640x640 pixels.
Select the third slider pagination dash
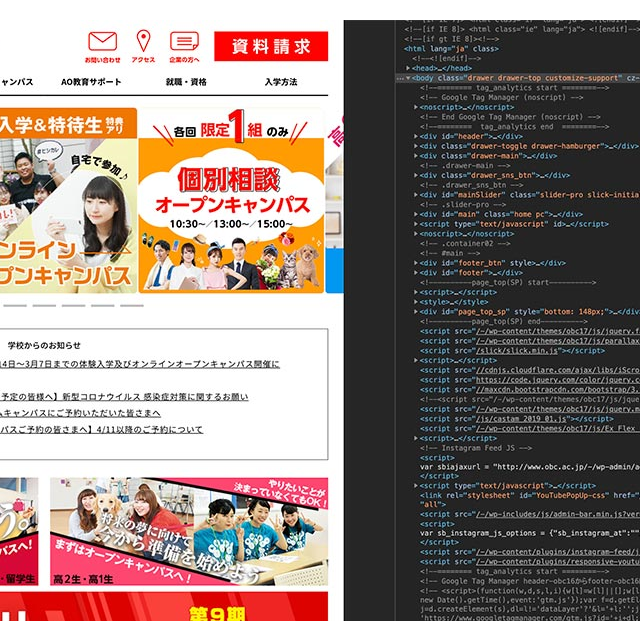[x=73, y=305]
